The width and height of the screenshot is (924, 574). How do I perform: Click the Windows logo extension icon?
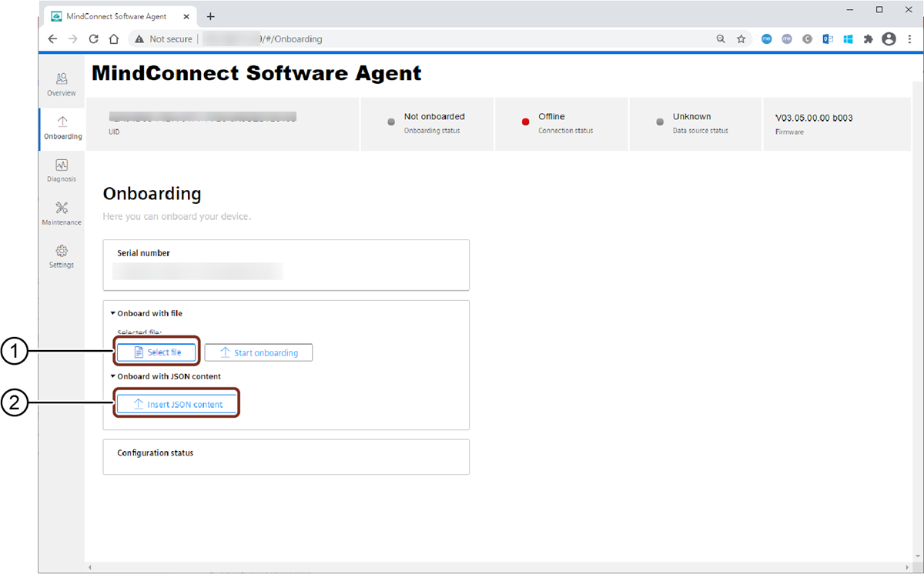849,38
